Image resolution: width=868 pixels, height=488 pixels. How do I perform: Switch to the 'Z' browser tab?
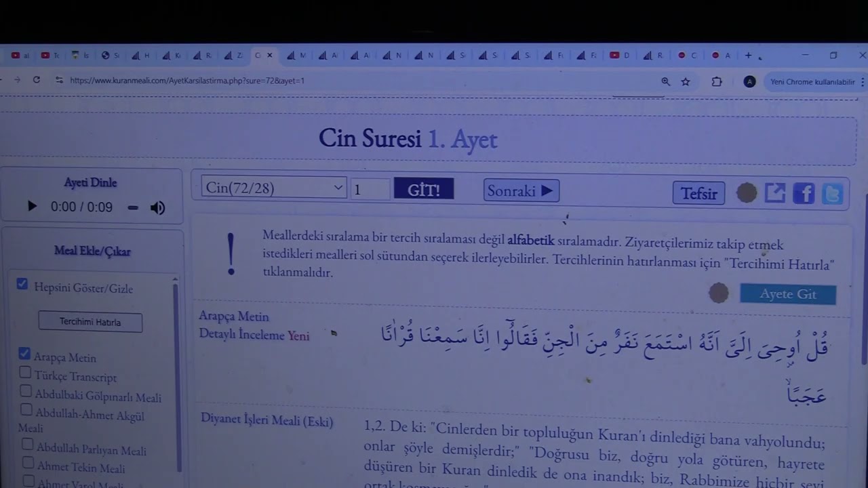233,56
